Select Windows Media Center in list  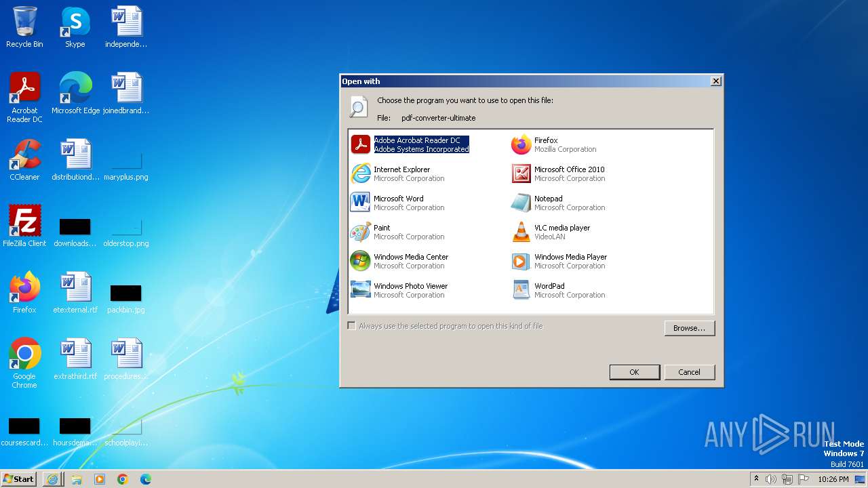pos(399,261)
